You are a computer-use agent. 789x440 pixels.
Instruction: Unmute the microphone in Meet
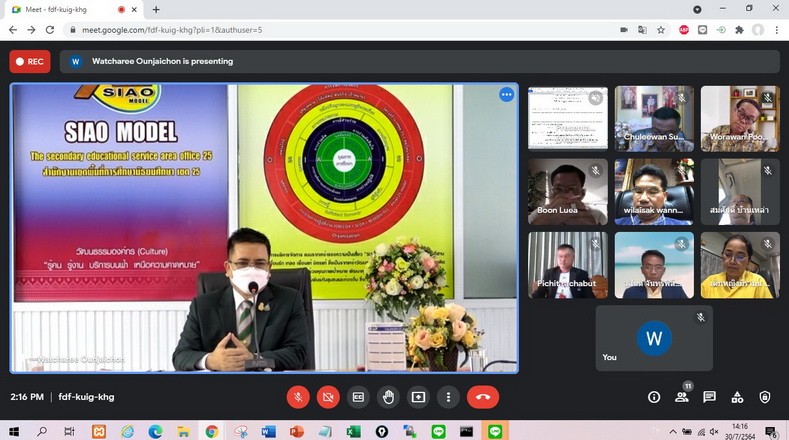coord(298,397)
